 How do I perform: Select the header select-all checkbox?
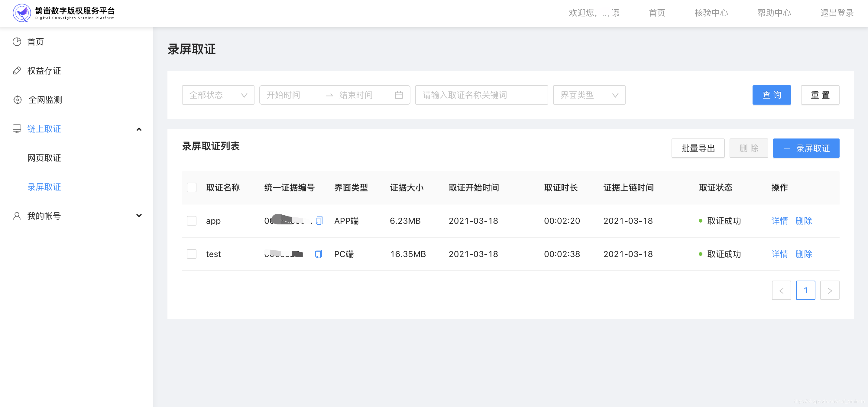click(x=191, y=187)
